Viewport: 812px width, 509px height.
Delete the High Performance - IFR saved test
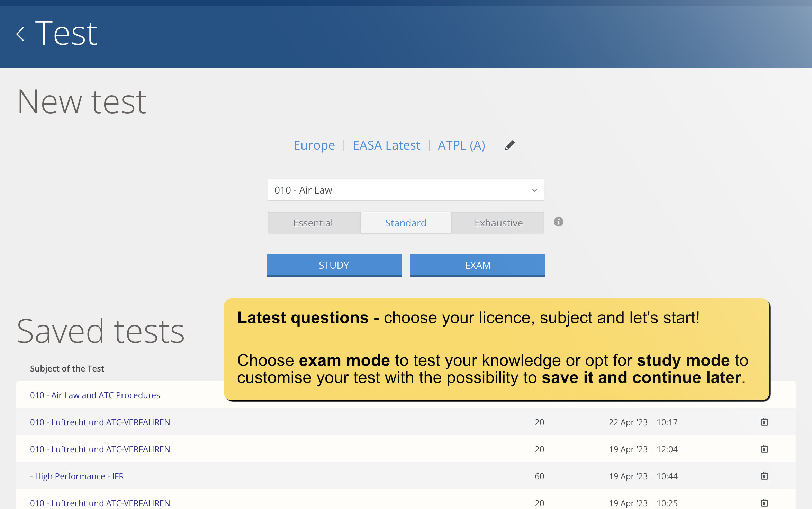point(764,476)
